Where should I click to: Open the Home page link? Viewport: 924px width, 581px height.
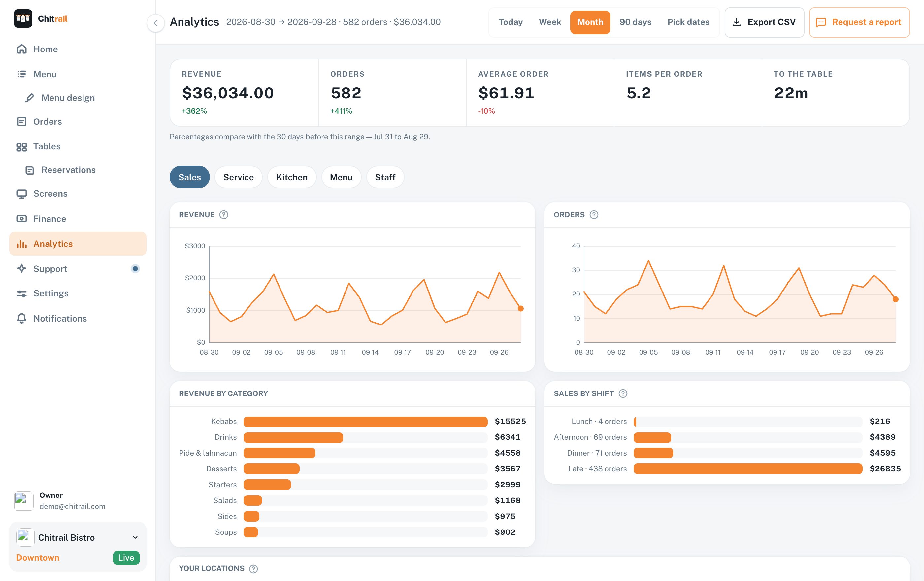[78, 49]
